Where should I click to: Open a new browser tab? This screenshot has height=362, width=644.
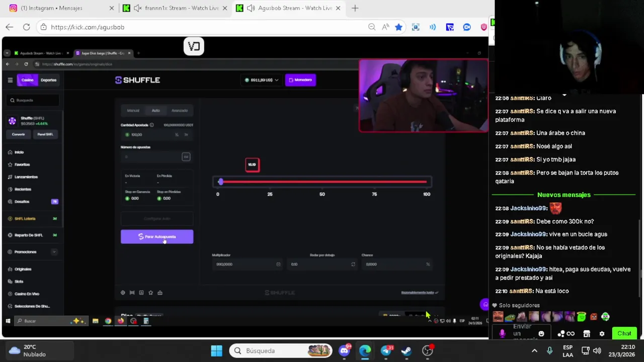coord(355,8)
